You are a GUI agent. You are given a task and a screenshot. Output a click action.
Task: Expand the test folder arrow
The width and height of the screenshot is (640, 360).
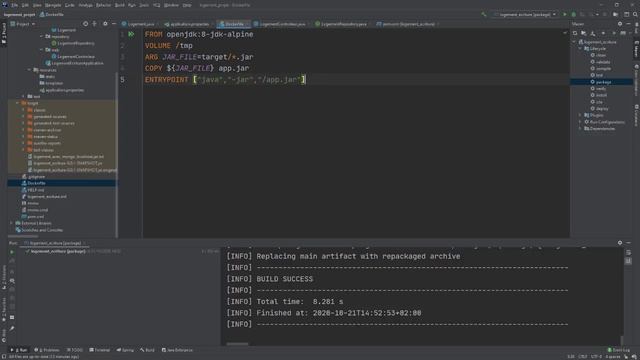click(x=24, y=97)
